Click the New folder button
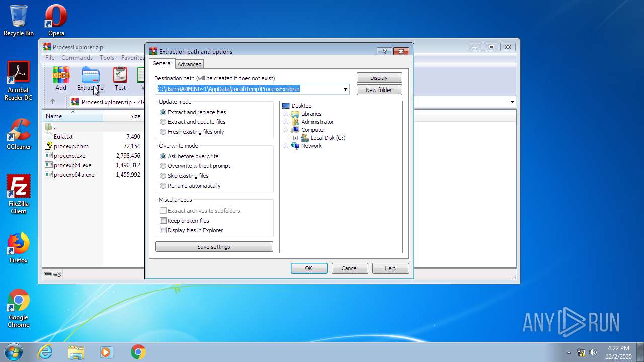The width and height of the screenshot is (644, 362). pyautogui.click(x=379, y=90)
